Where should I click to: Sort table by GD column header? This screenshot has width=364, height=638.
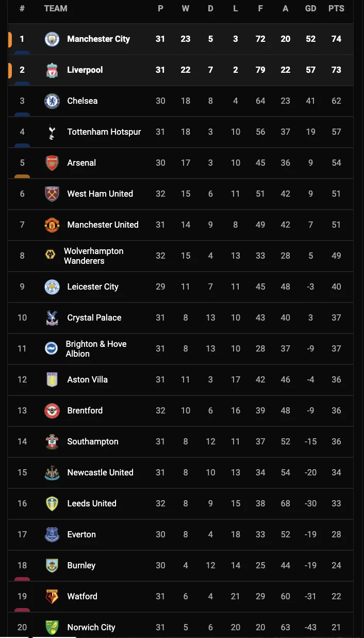(310, 8)
